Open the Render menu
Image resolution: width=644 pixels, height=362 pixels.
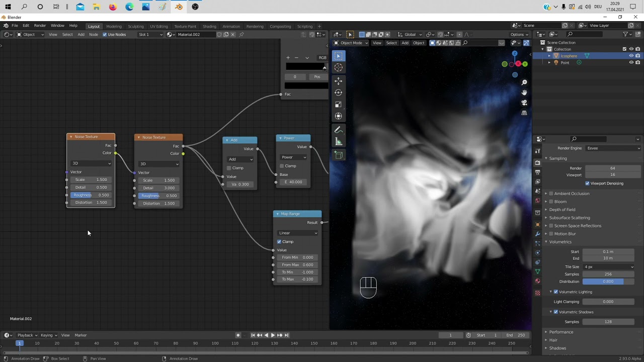coord(40,26)
